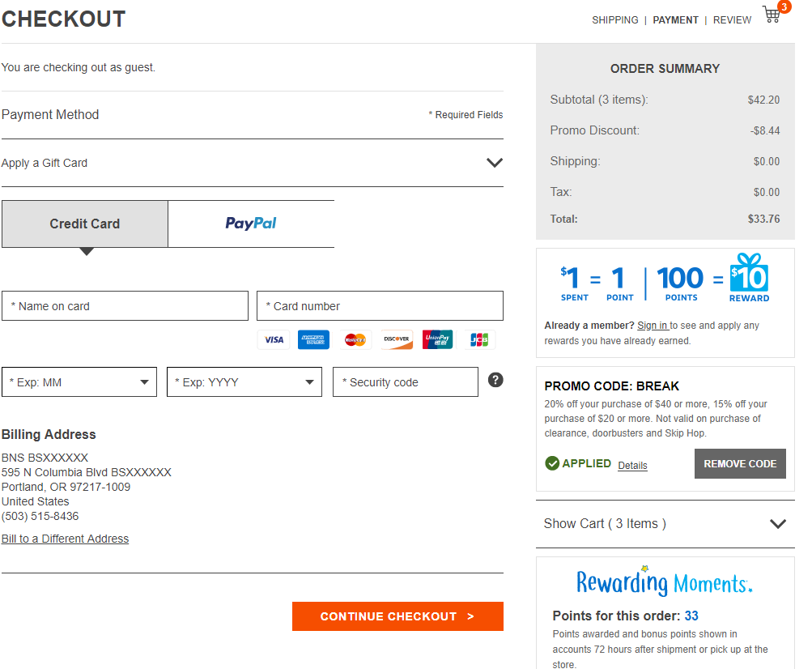Click the UnionPay card logo
This screenshot has width=812, height=669.
(x=438, y=340)
